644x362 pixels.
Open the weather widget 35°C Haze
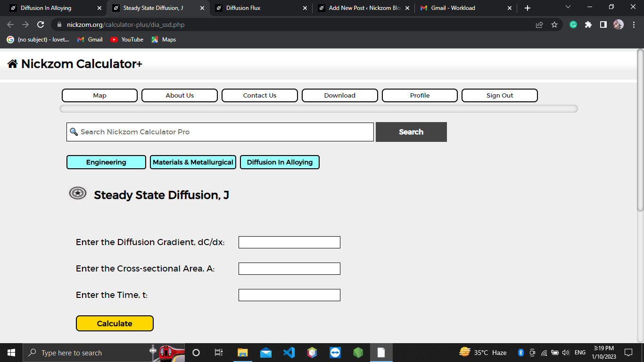483,353
